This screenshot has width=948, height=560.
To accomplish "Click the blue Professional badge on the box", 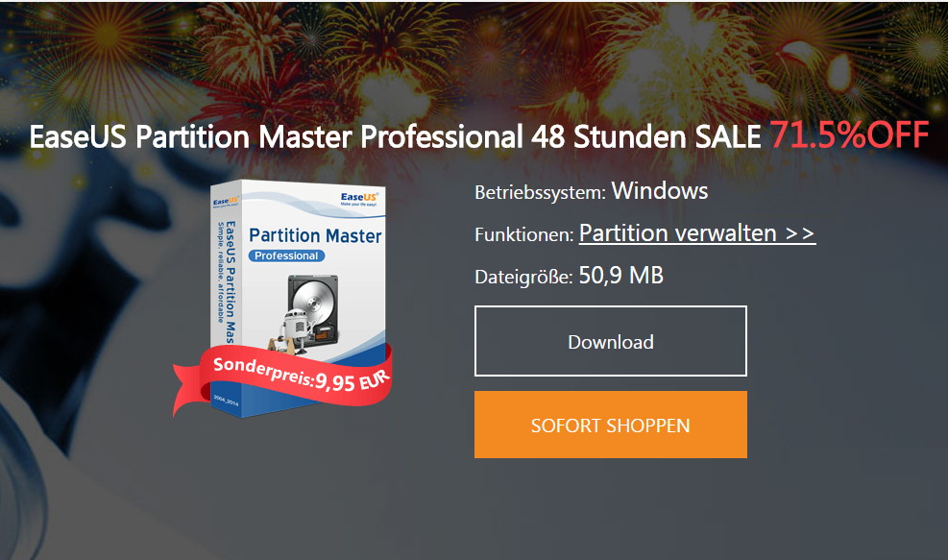I will click(x=286, y=256).
